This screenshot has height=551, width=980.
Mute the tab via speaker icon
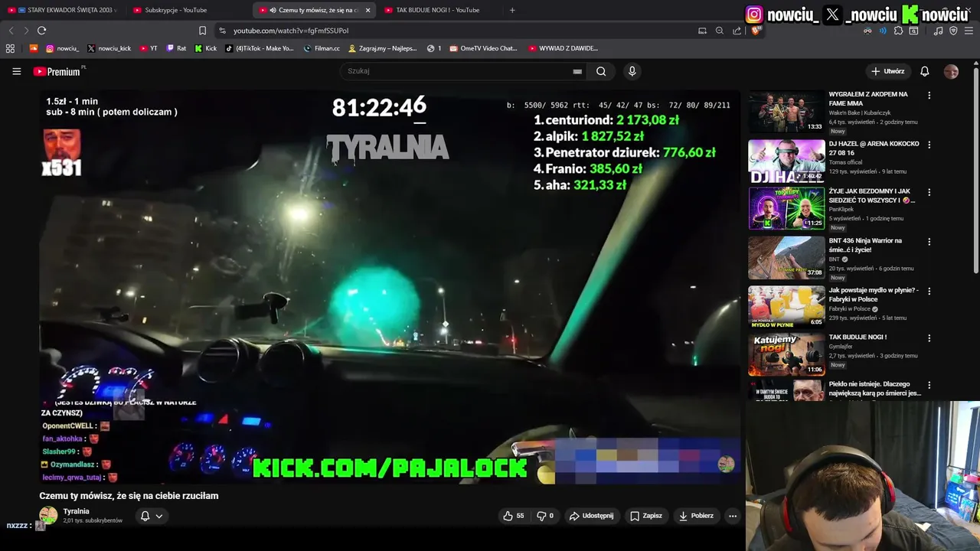click(273, 10)
